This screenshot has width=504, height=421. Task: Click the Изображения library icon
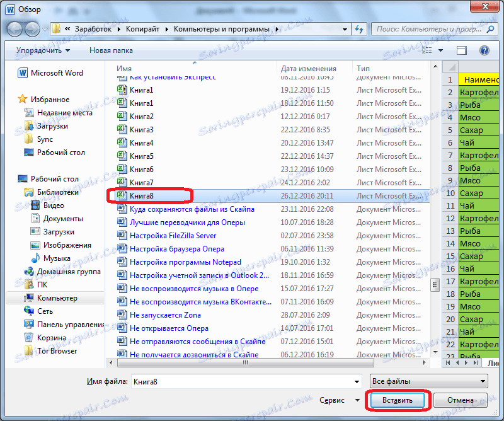[35, 245]
